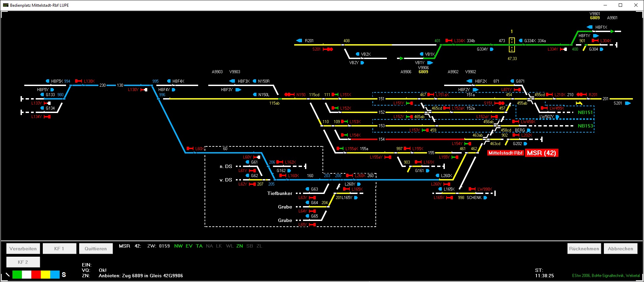Click the green NB151 area label

(x=585, y=112)
